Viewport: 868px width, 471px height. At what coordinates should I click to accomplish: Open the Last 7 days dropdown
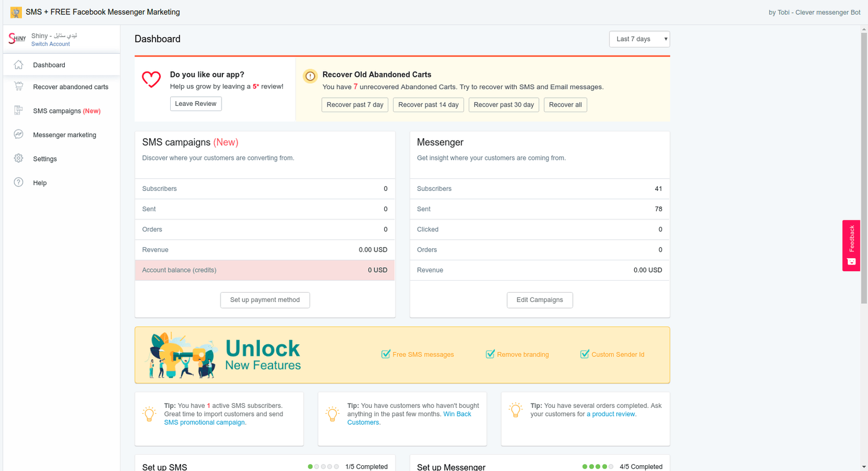point(639,39)
